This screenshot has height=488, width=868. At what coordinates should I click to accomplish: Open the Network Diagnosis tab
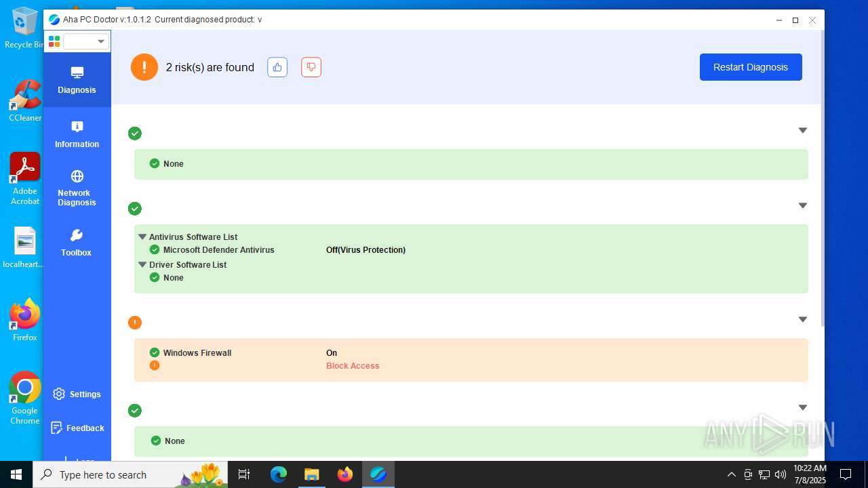(77, 188)
